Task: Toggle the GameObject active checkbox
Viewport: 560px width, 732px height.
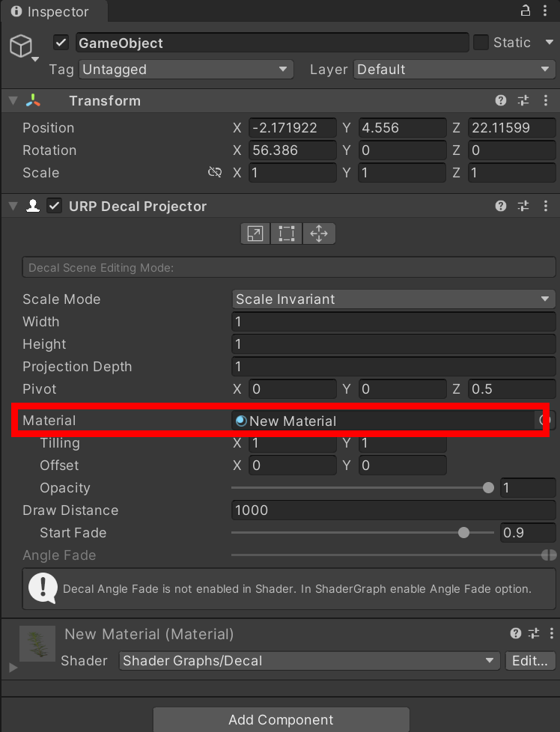Action: point(61,43)
